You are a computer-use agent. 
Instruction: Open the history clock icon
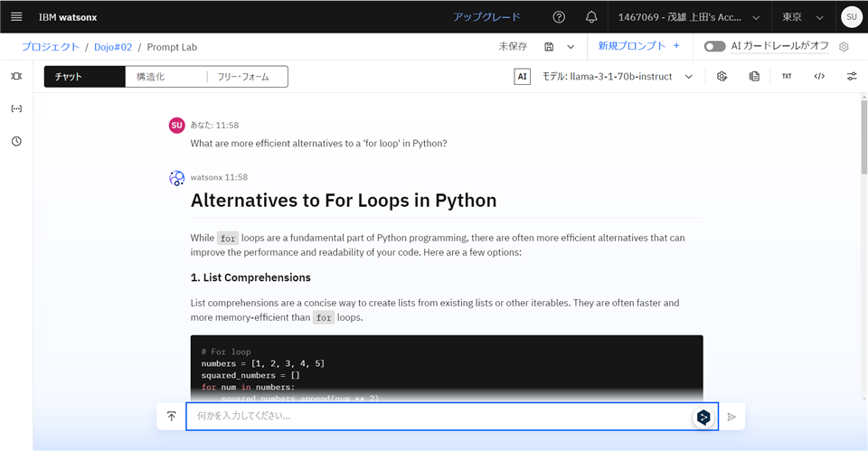point(16,141)
